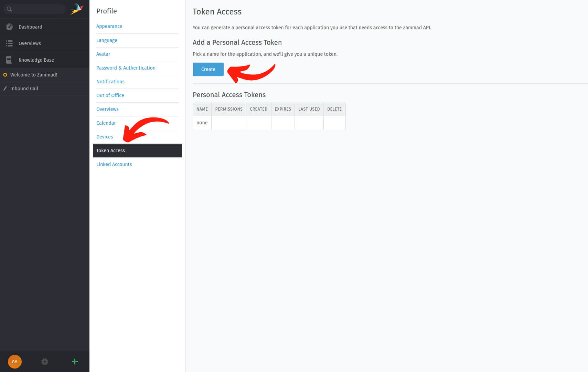Click the Overviews list icon
Viewport: 588px width, 372px height.
[9, 43]
